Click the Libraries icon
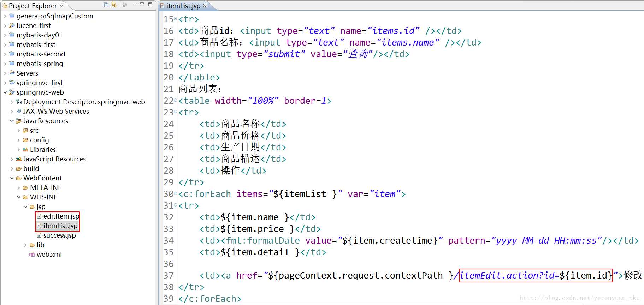644x305 pixels. click(x=25, y=149)
